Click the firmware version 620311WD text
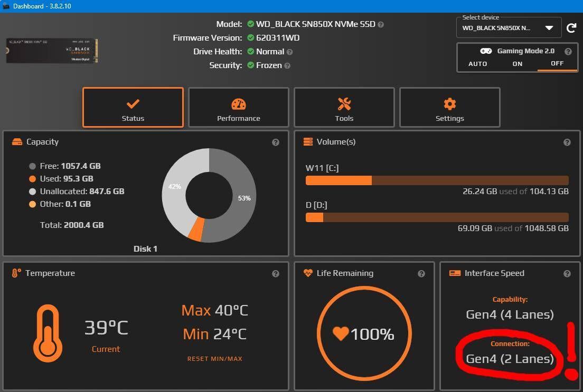Image resolution: width=583 pixels, height=392 pixels. pyautogui.click(x=278, y=38)
